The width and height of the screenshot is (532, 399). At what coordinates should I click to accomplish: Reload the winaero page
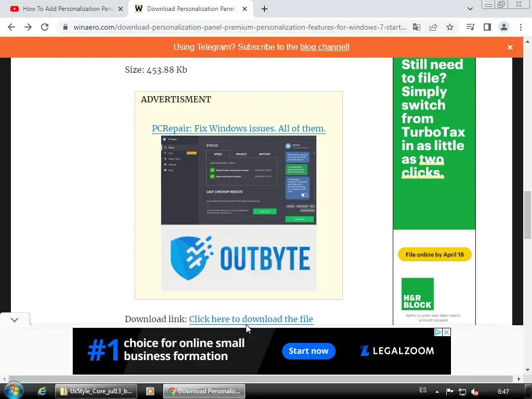click(45, 27)
